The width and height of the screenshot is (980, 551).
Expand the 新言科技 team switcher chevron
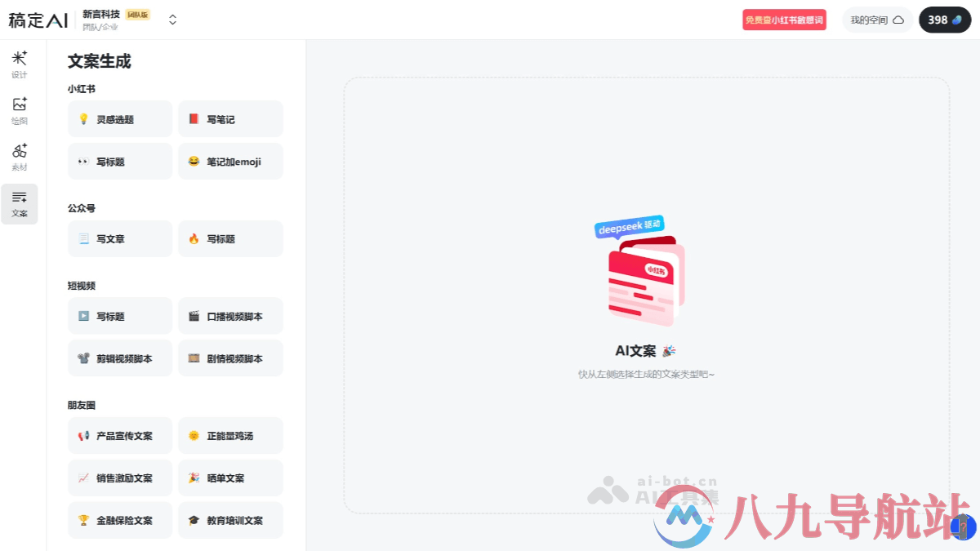[x=172, y=20]
